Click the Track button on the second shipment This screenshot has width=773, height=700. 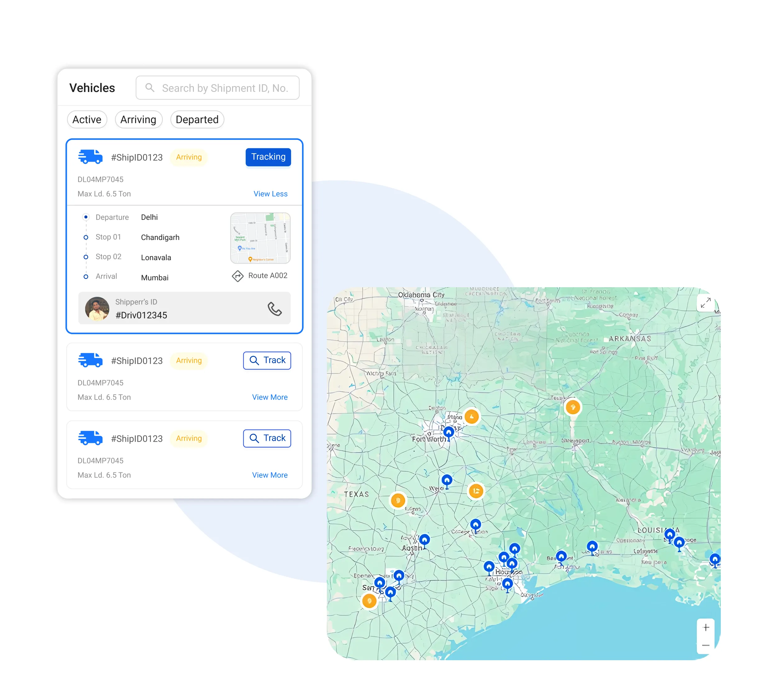pos(267,361)
